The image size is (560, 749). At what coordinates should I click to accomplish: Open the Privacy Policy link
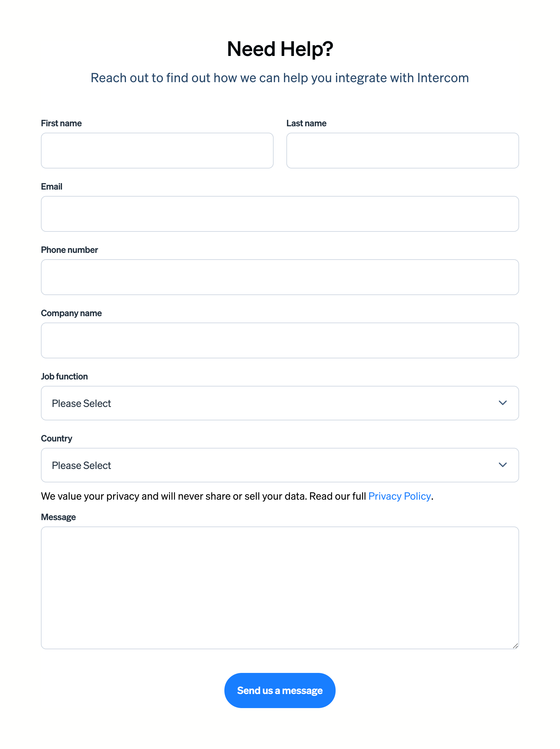pyautogui.click(x=400, y=496)
